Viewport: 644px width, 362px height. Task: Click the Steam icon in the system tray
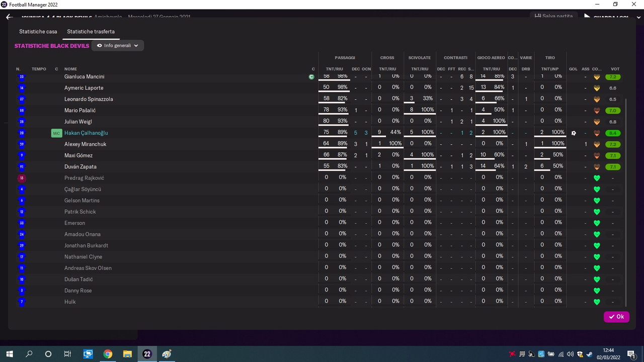coord(589,354)
